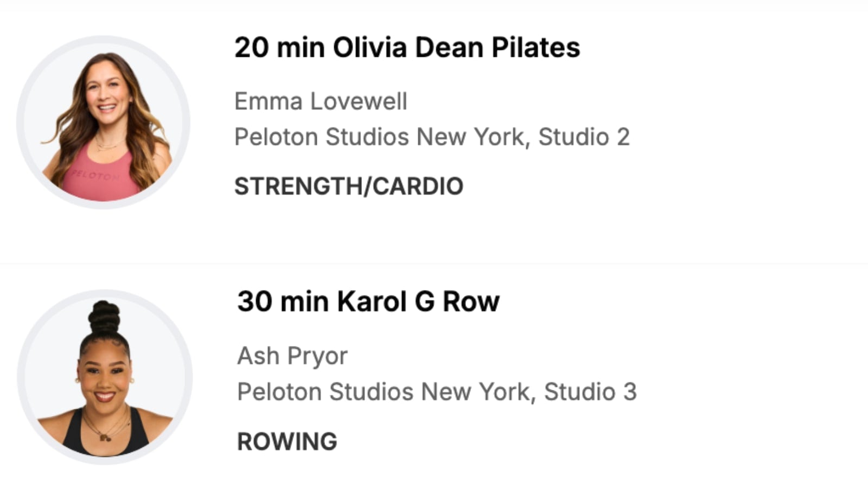Click Ash Pryor's profile picture
Image resolution: width=868 pixels, height=488 pixels.
105,377
